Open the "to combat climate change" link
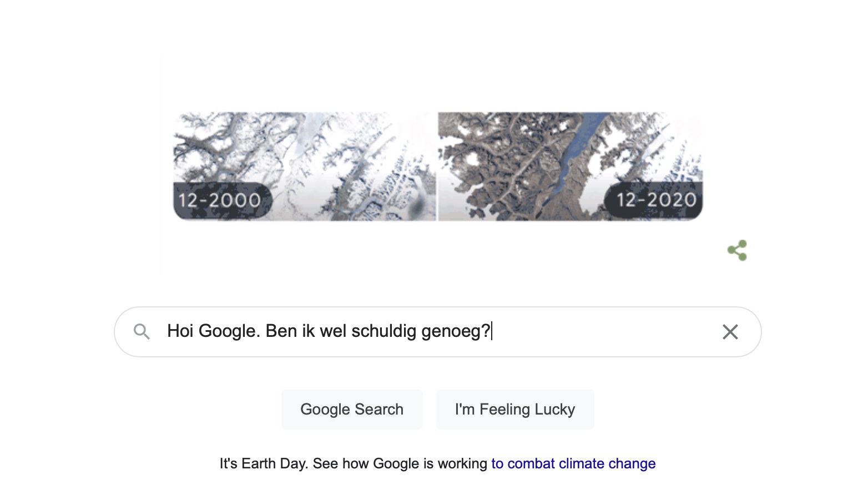 tap(573, 463)
